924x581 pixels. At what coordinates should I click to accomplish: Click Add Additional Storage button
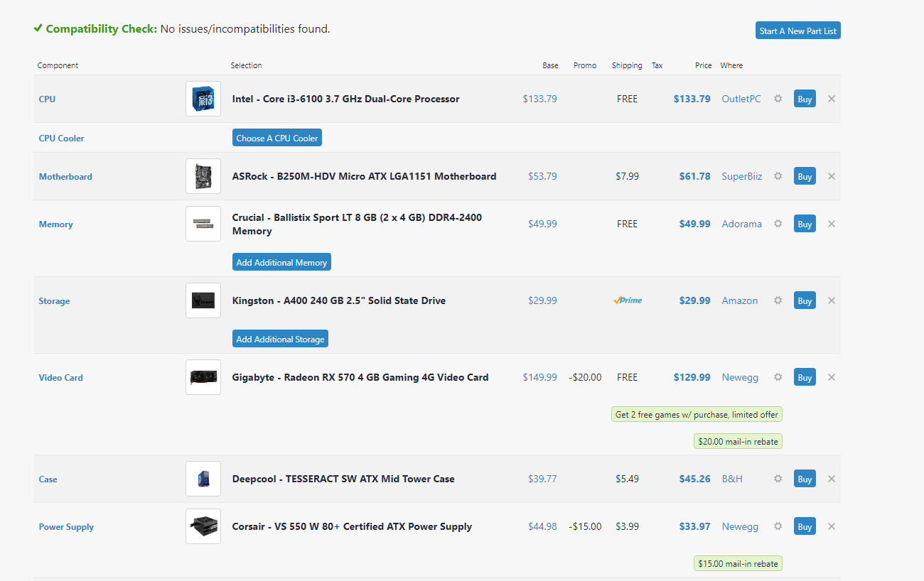point(280,339)
